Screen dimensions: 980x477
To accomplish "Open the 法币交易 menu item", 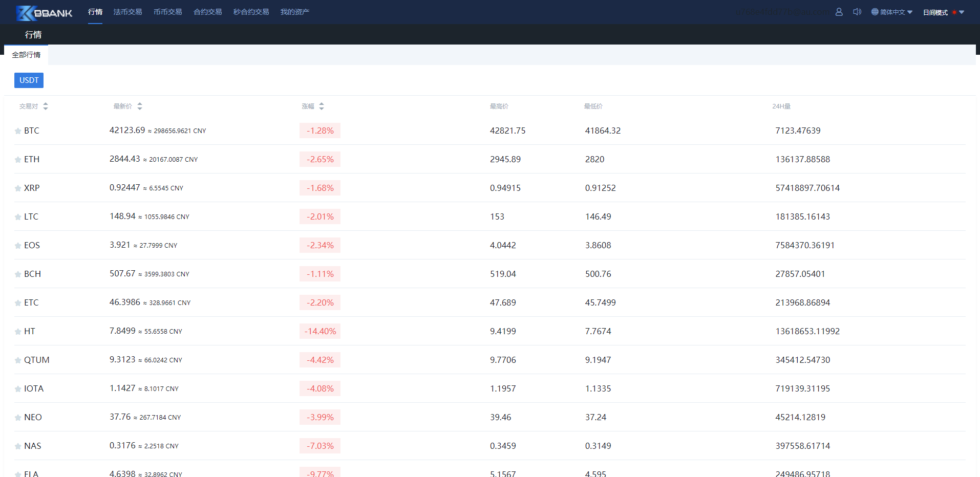I will pyautogui.click(x=127, y=12).
